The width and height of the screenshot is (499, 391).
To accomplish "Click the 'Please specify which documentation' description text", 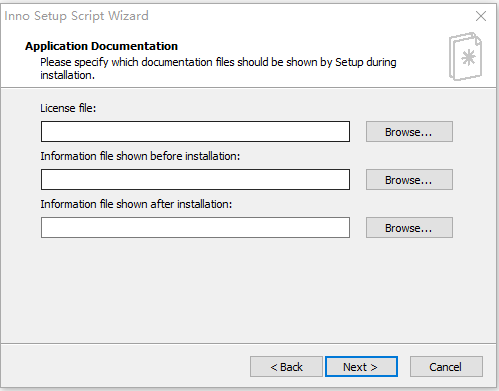I will coord(218,68).
